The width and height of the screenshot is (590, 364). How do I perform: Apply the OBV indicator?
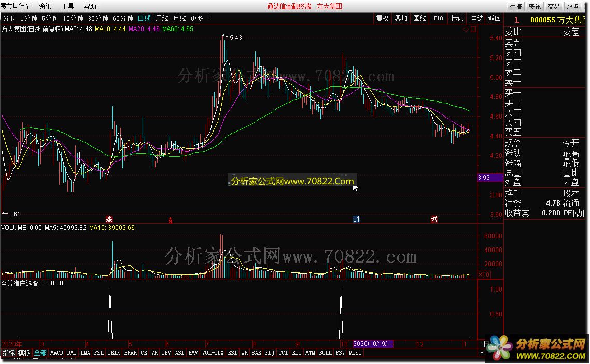pyautogui.click(x=166, y=353)
